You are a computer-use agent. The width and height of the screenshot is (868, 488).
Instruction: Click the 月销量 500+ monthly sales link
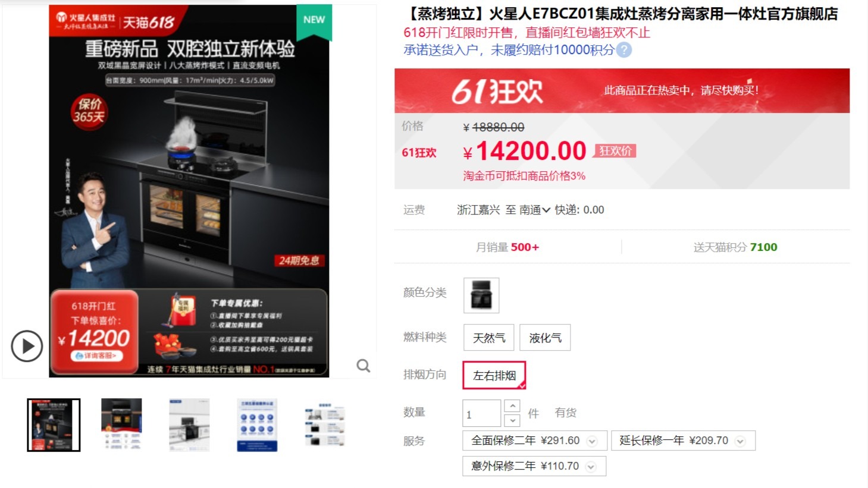(507, 247)
